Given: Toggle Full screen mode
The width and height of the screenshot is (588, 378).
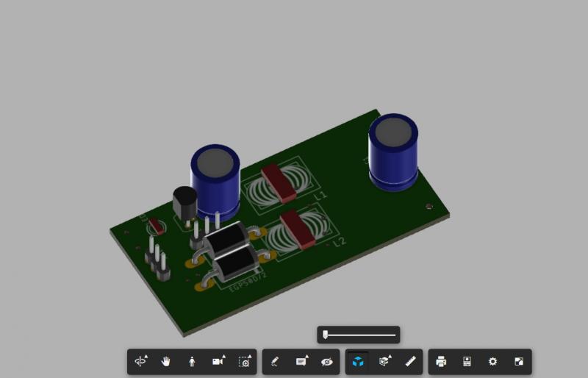Looking at the screenshot, I should click(x=519, y=361).
